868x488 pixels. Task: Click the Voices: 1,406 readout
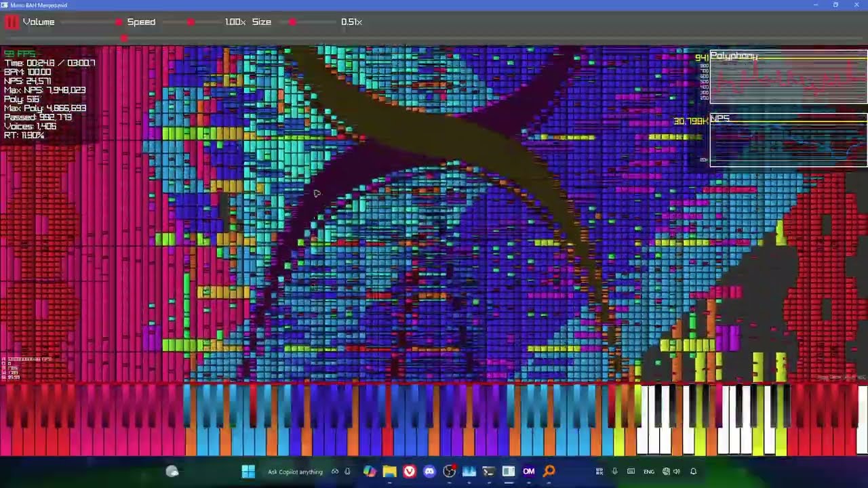click(30, 126)
